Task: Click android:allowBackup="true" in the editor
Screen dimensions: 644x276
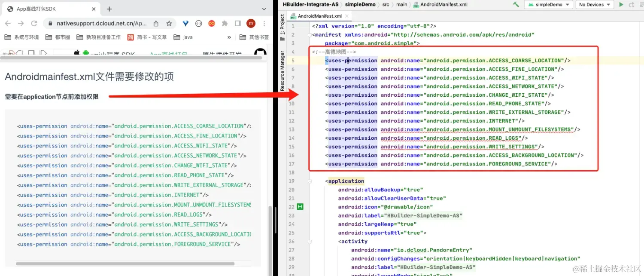Action: [x=380, y=190]
